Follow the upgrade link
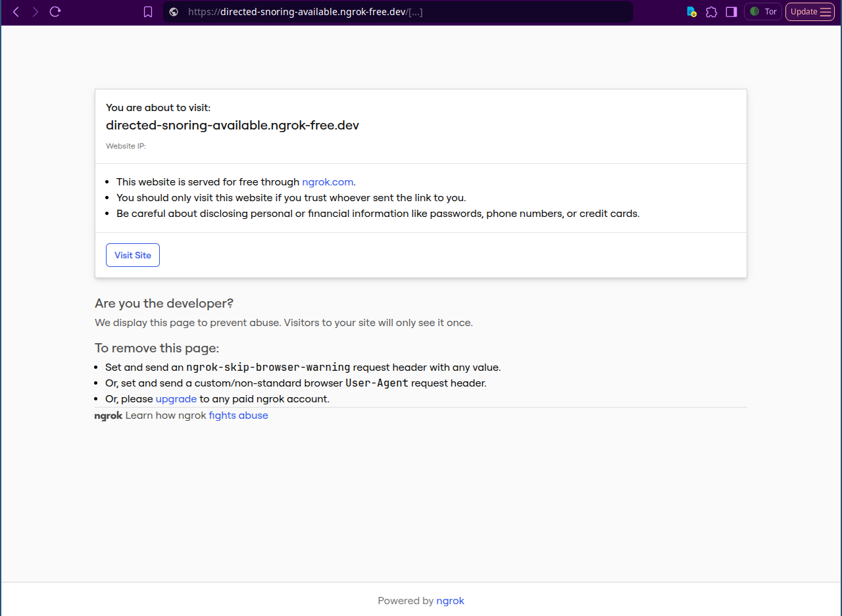The width and height of the screenshot is (842, 616). pos(176,399)
